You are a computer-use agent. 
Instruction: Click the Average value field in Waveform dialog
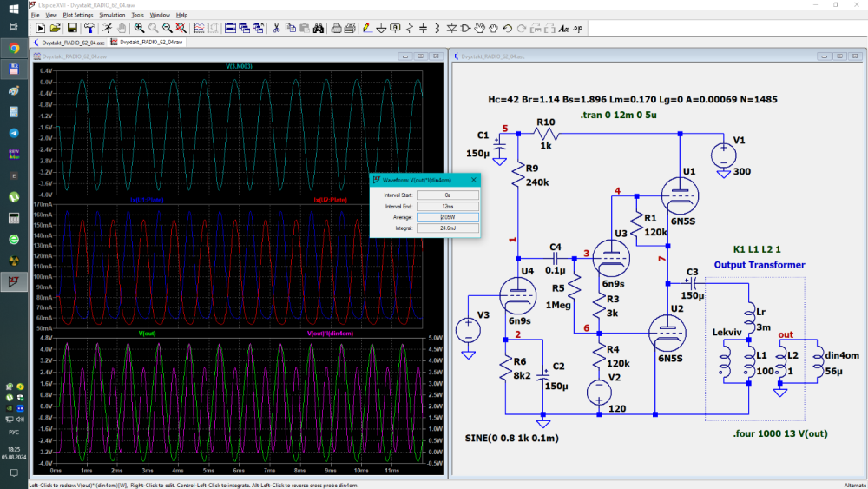point(447,217)
